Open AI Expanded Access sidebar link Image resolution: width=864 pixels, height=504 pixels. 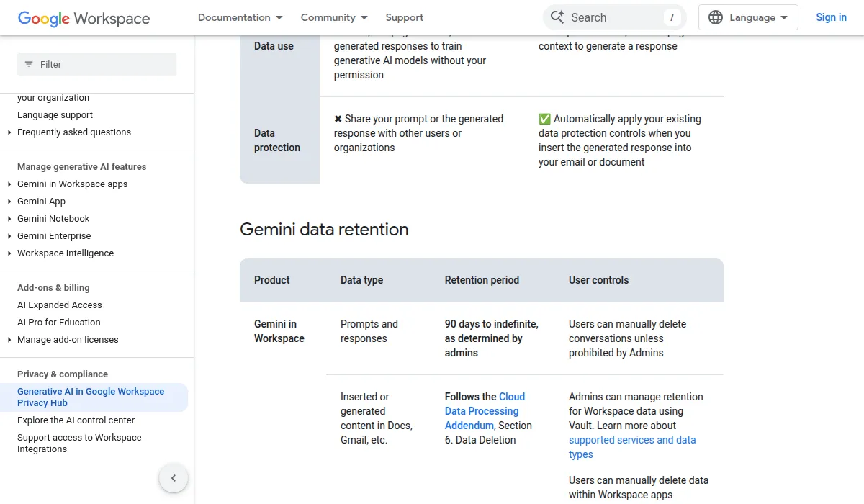click(60, 305)
